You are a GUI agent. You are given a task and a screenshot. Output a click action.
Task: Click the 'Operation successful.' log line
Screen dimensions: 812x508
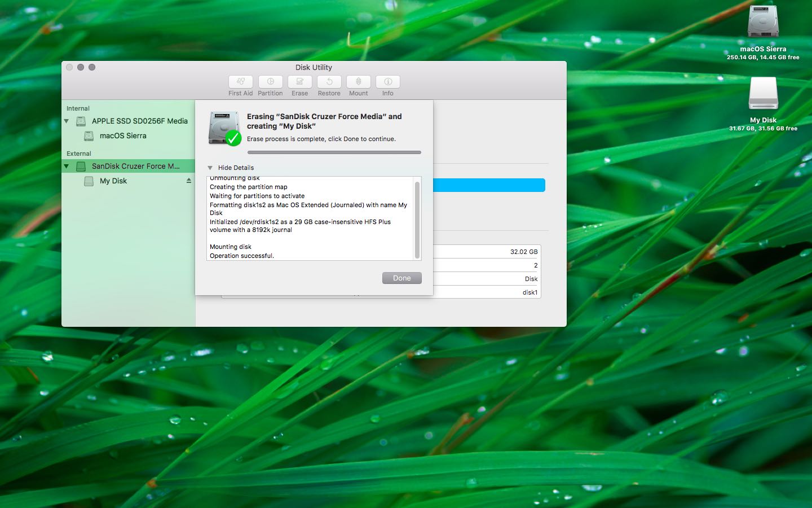coord(242,256)
